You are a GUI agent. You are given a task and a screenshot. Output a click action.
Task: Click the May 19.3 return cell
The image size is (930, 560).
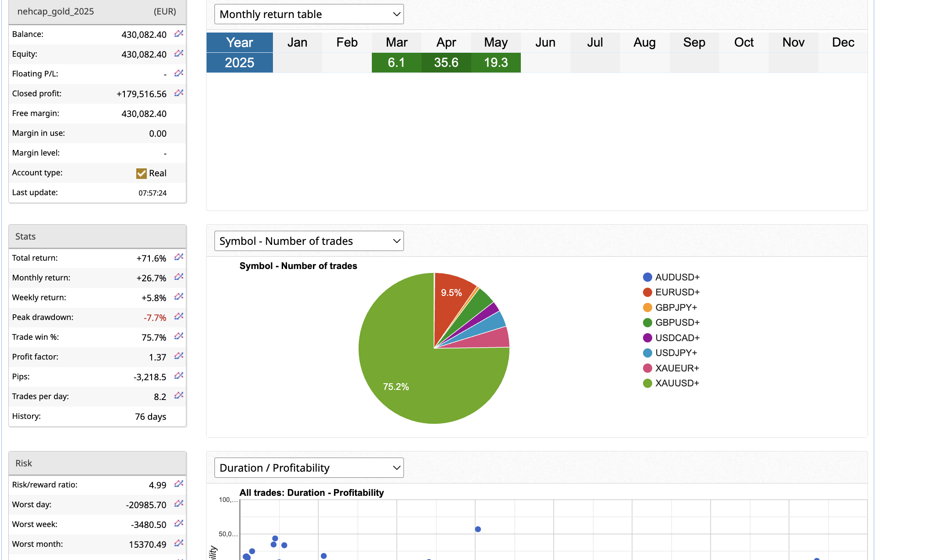[496, 62]
